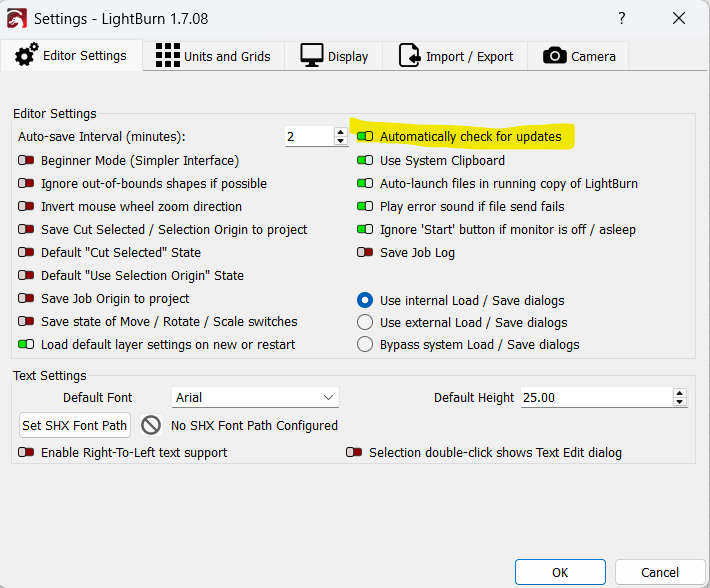
Task: Enable Invert mouse wheel zoom direction
Action: (x=26, y=206)
